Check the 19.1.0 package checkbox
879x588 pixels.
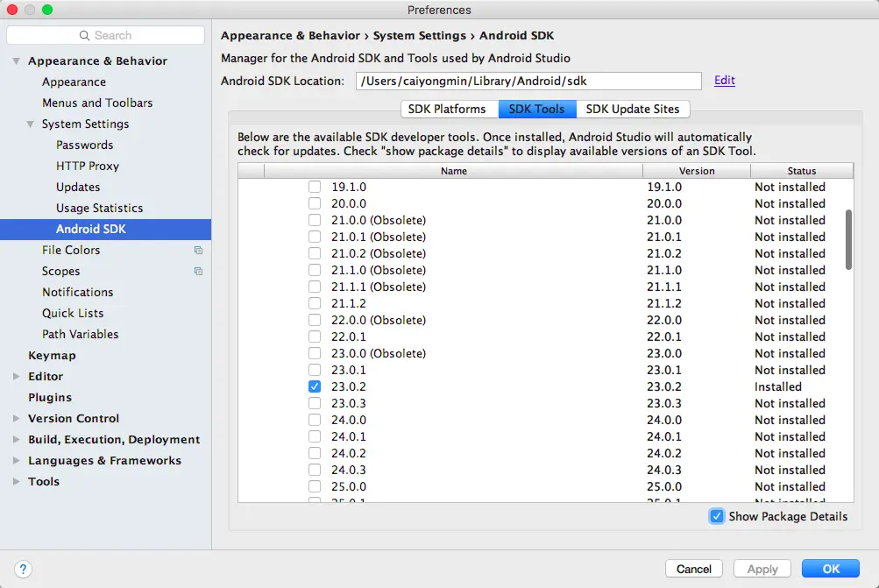click(315, 187)
